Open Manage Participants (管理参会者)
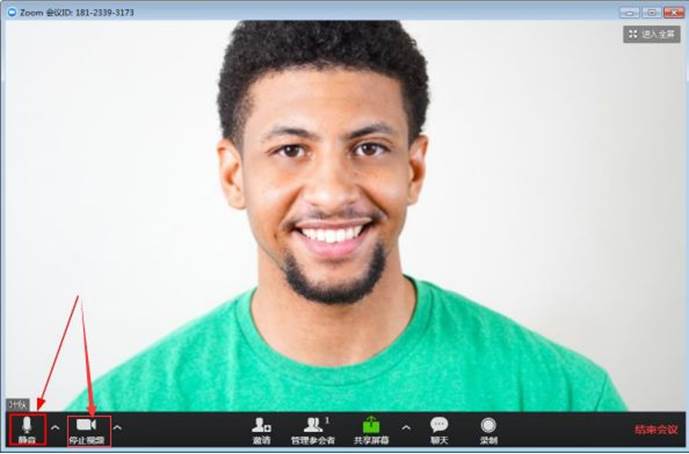 point(313,430)
